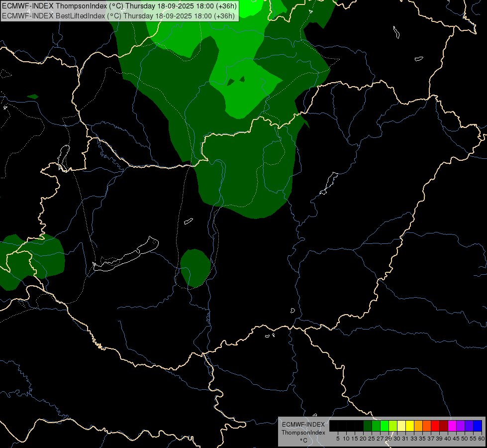
Task: Click the ThompsonIndex label in the legend
Action: pos(303,433)
